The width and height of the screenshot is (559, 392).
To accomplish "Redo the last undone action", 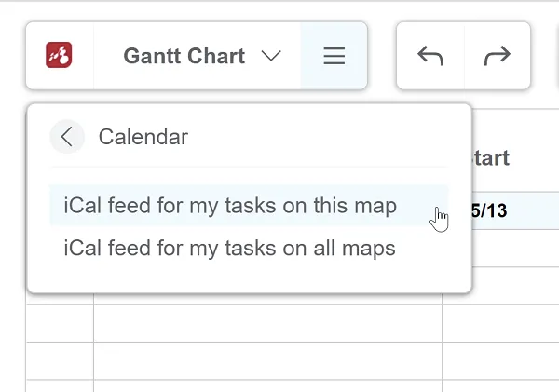I will point(498,56).
